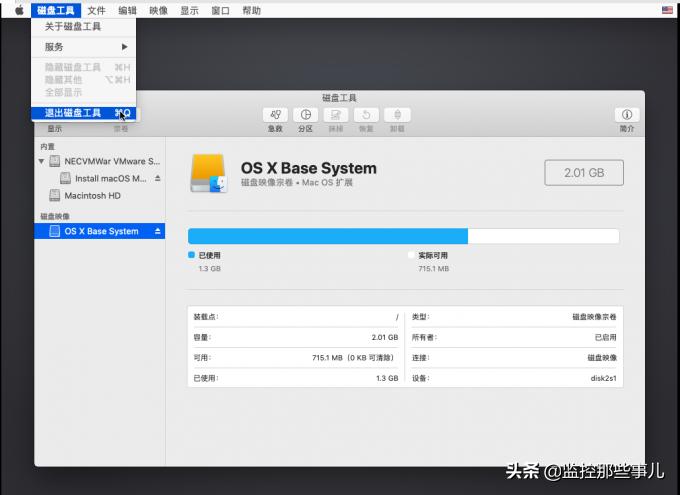Click the OS X Base System title heading
This screenshot has height=495, width=680.
(309, 168)
